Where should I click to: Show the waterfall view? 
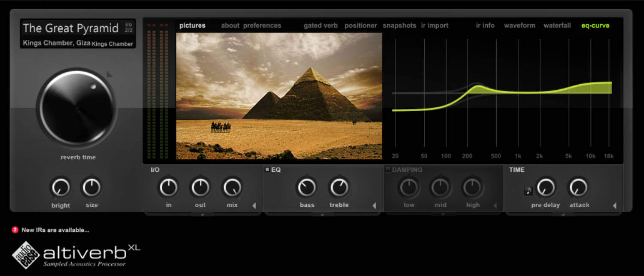point(557,25)
